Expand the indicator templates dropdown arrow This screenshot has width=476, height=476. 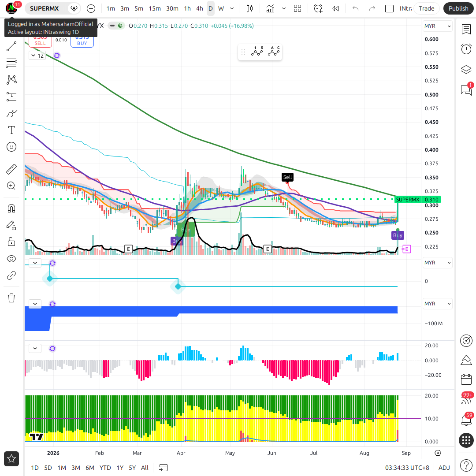coord(284,8)
